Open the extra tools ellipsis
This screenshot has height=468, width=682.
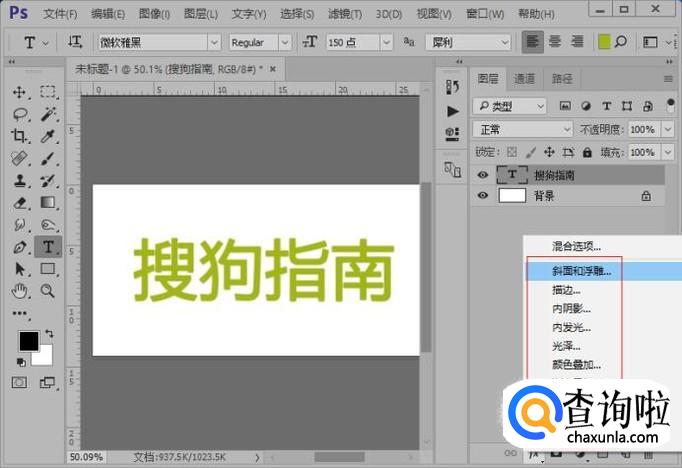(20, 313)
